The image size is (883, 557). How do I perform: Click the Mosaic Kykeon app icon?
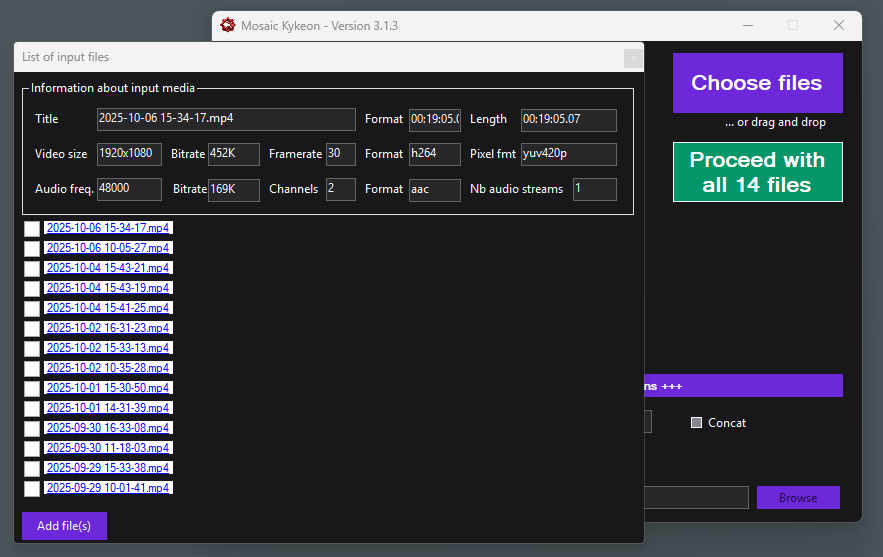pos(228,25)
